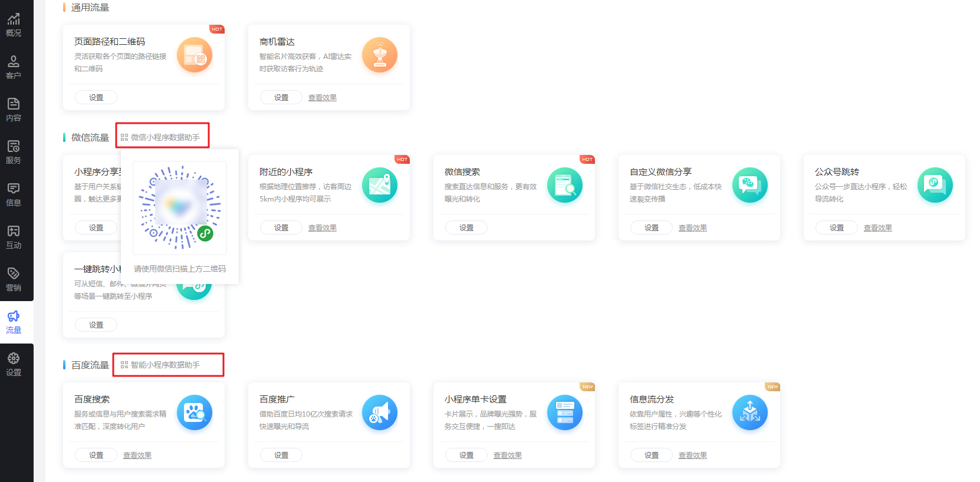The height and width of the screenshot is (482, 980).
Task: Click 设置 on 商机雷达 card
Action: [x=281, y=97]
